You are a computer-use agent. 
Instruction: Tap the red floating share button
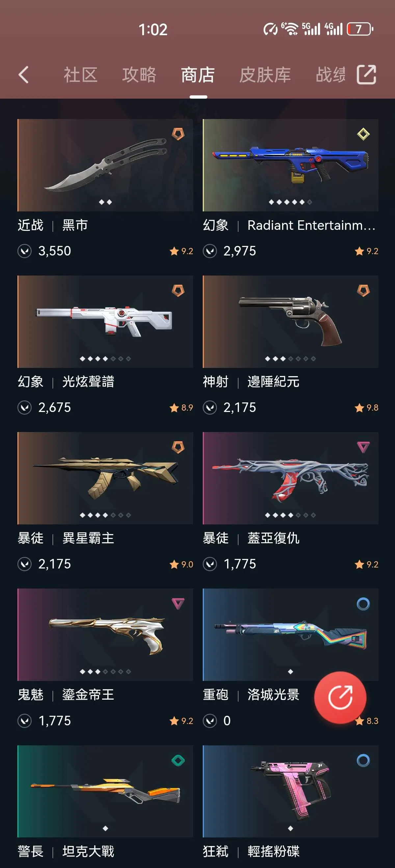tap(340, 697)
